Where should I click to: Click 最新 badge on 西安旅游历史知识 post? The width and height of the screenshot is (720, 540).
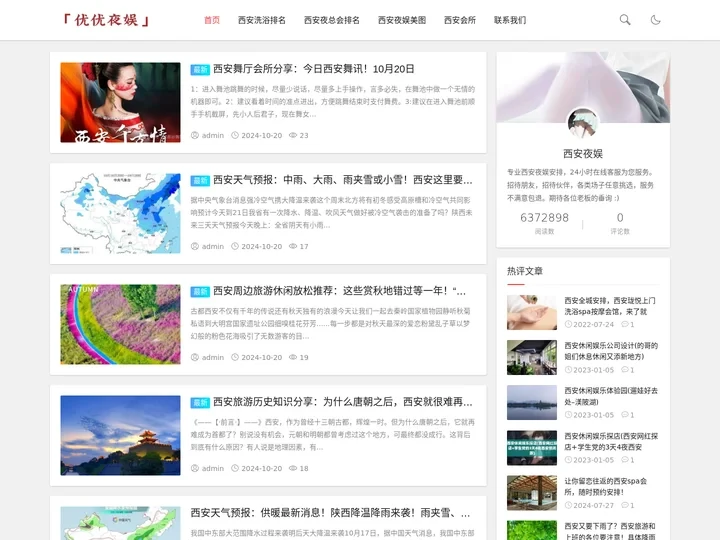click(200, 403)
